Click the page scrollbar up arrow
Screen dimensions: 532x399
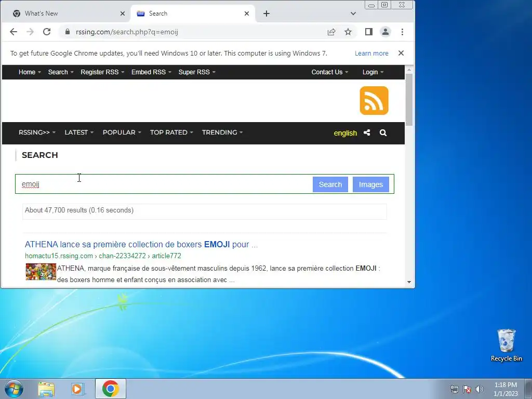click(x=409, y=69)
